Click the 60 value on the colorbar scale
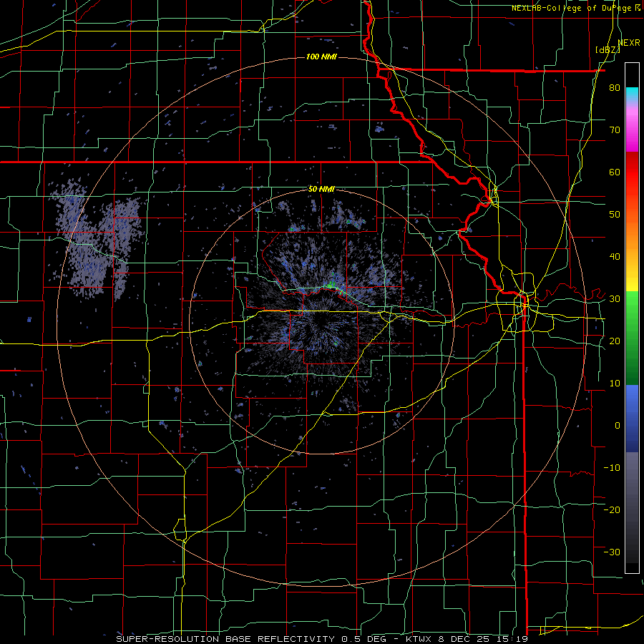This screenshot has height=644, width=644. [615, 172]
